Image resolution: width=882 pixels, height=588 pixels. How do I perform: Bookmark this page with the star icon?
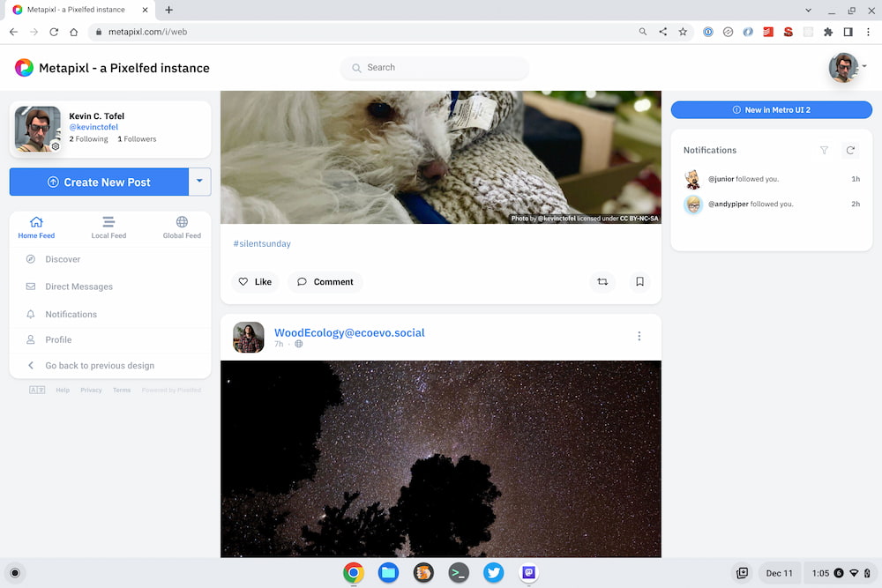pos(683,32)
